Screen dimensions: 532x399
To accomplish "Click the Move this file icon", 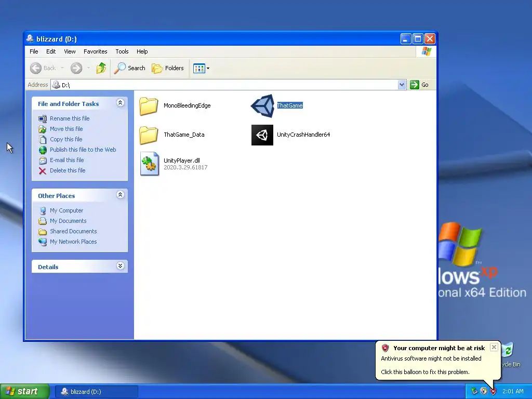I will coord(43,129).
